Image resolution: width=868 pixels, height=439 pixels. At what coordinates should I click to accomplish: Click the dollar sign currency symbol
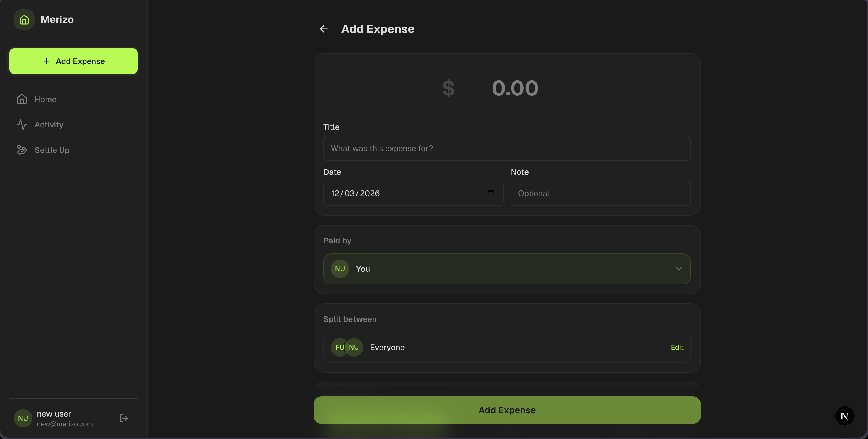point(448,88)
